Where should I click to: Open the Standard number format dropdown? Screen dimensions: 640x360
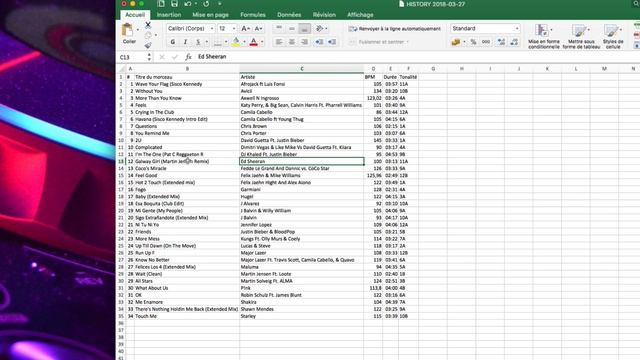517,29
